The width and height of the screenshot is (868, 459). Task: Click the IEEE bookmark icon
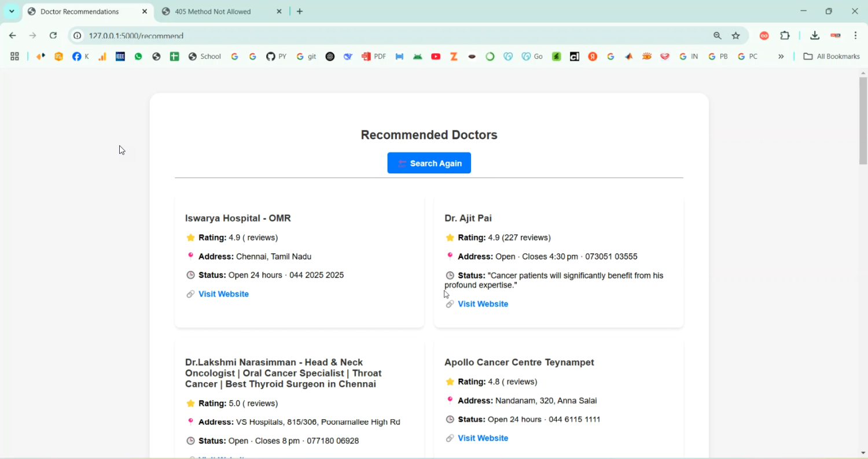coord(120,56)
